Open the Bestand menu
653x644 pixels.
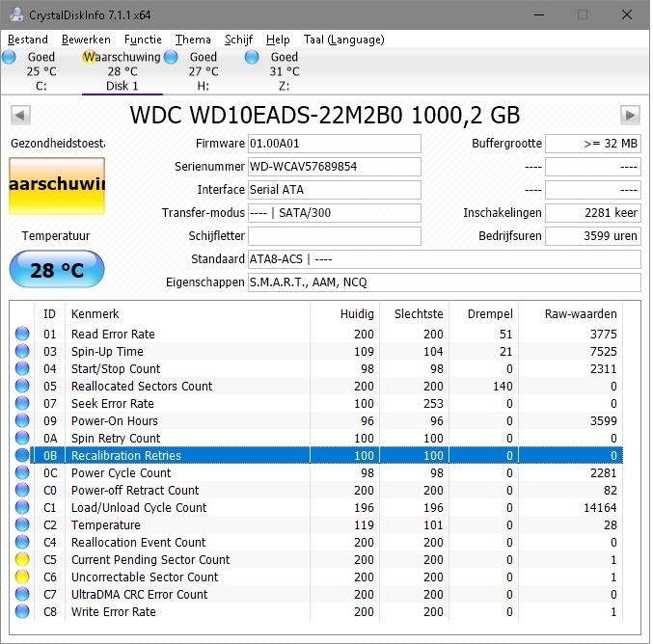tap(28, 40)
